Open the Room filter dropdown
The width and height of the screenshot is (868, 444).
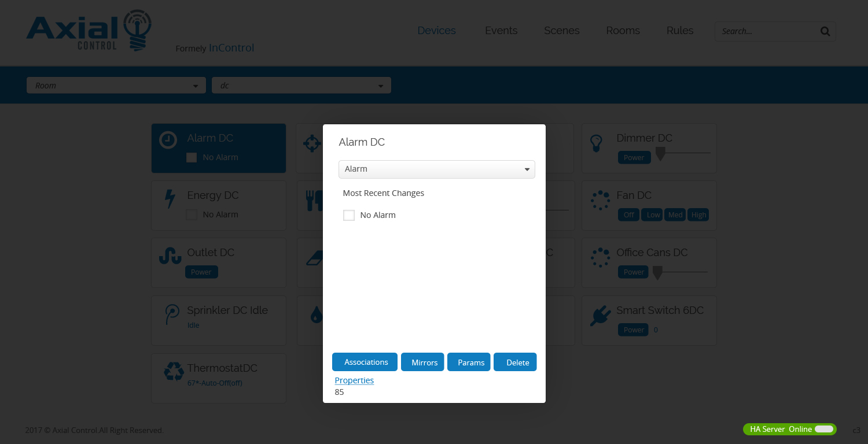point(116,86)
